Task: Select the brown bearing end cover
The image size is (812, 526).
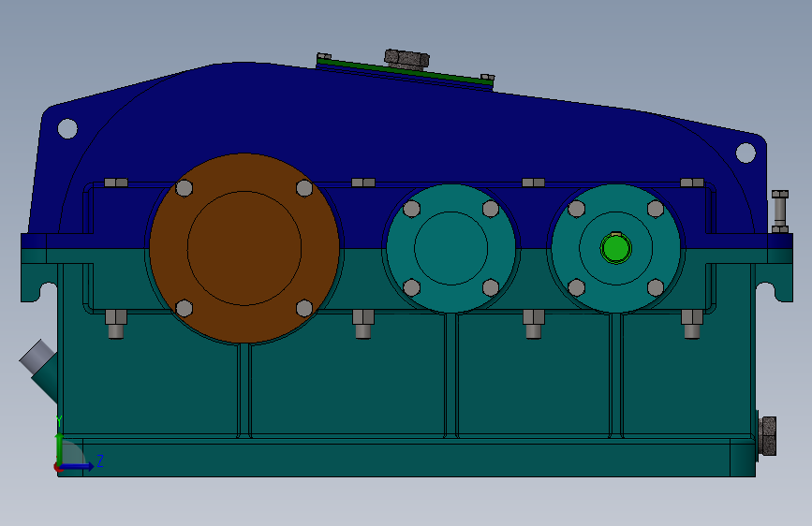Action: (244, 248)
